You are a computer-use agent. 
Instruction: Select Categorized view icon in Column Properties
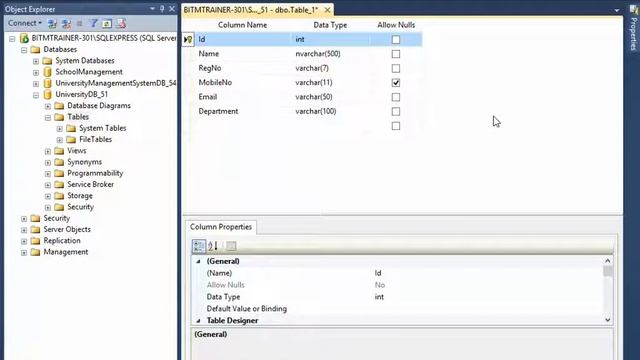point(199,246)
